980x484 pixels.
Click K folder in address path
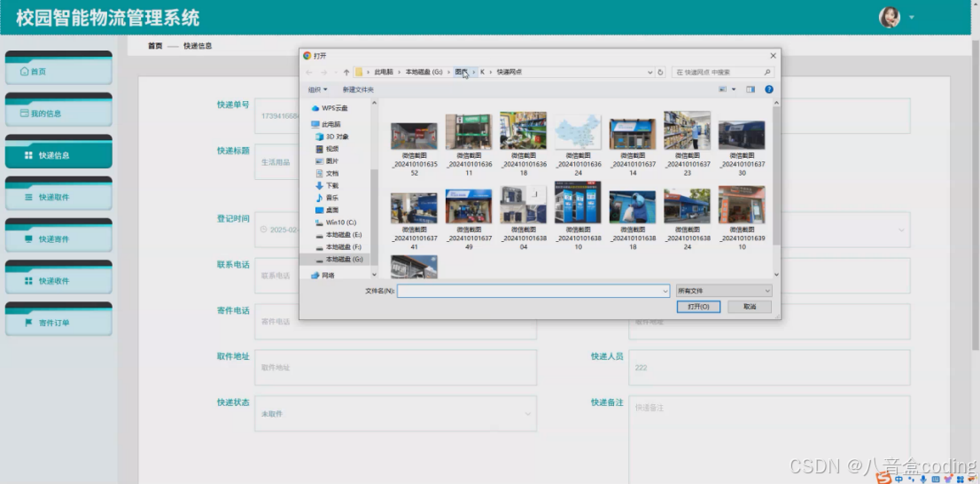click(x=482, y=72)
